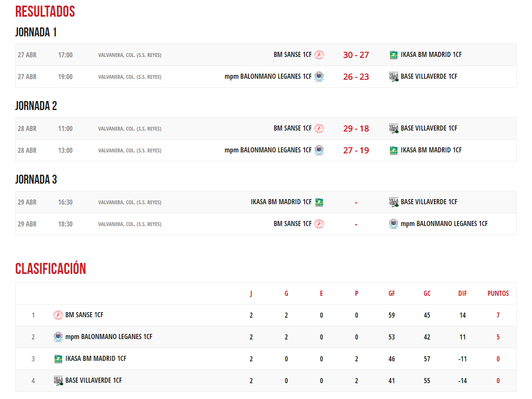Click BM Sanse logo in the Clasificación table
The height and width of the screenshot is (399, 532).
pyautogui.click(x=58, y=315)
